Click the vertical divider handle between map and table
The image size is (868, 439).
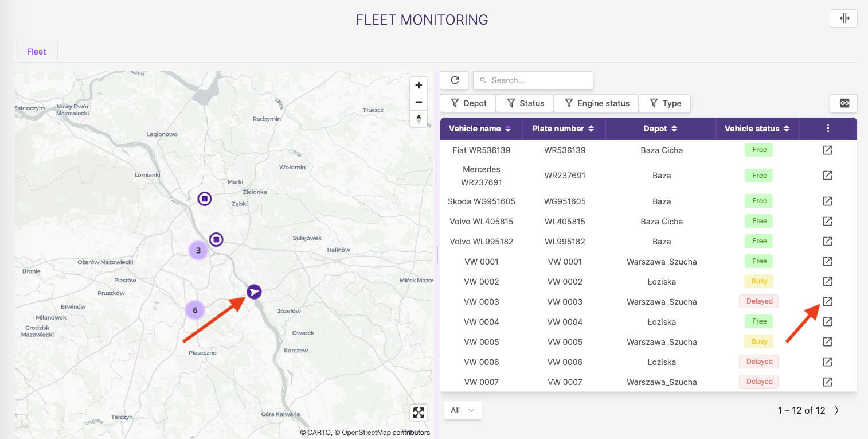tap(437, 254)
